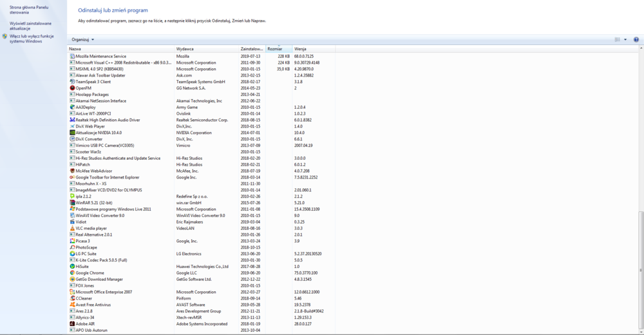Select the APO Usb Autorun entry
The image size is (644, 335).
pyautogui.click(x=201, y=330)
